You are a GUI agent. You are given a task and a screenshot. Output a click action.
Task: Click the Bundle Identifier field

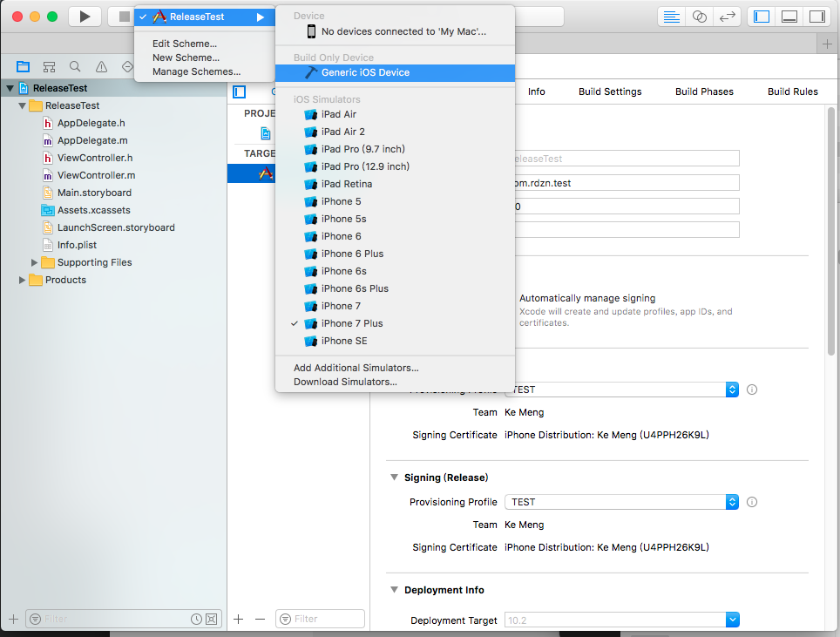[627, 183]
